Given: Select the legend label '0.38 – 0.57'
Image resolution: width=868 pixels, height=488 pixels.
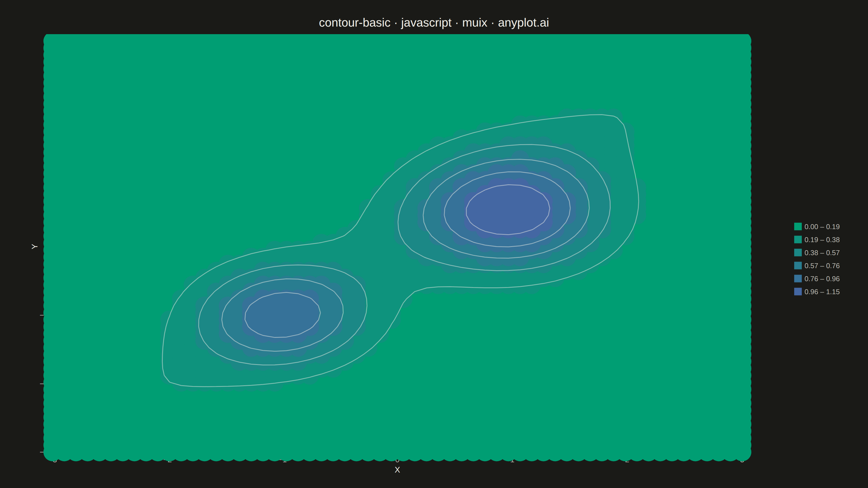Looking at the screenshot, I should pyautogui.click(x=822, y=253).
